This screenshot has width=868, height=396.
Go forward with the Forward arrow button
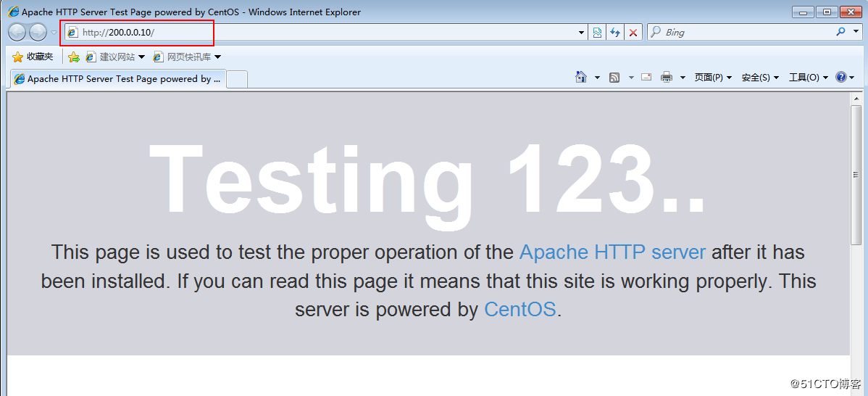pos(38,33)
